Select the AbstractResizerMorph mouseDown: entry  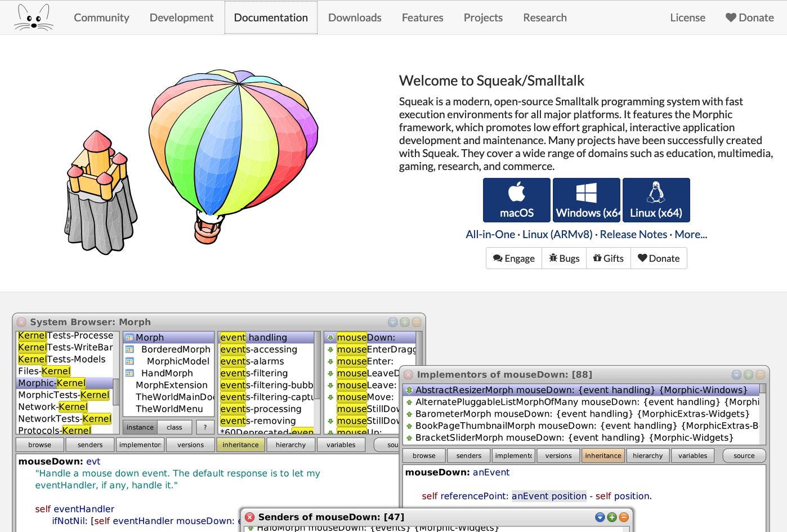click(581, 390)
